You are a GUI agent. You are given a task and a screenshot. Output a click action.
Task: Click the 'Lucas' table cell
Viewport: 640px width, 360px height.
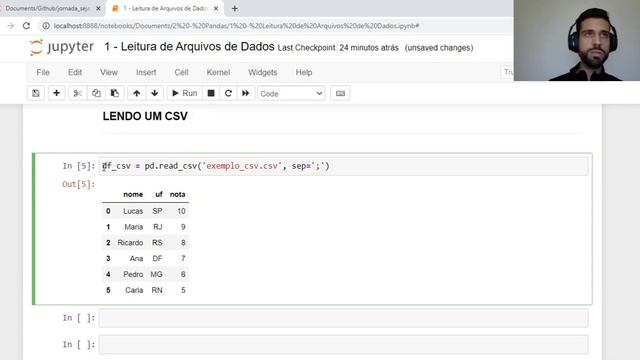tap(133, 211)
